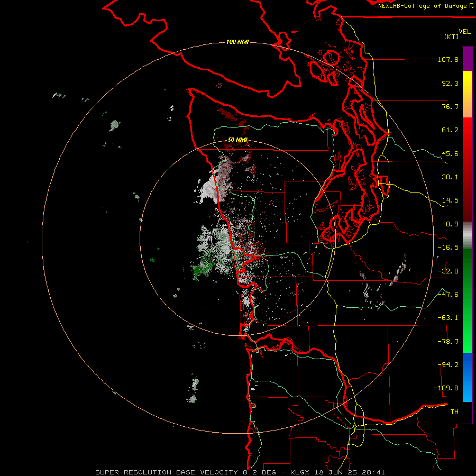Click the 61.2 velocity scale value

(x=450, y=130)
